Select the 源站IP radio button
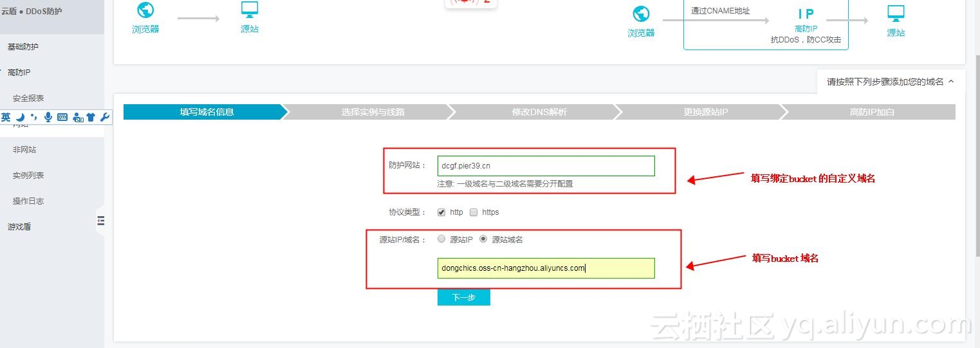980x348 pixels. [x=441, y=239]
